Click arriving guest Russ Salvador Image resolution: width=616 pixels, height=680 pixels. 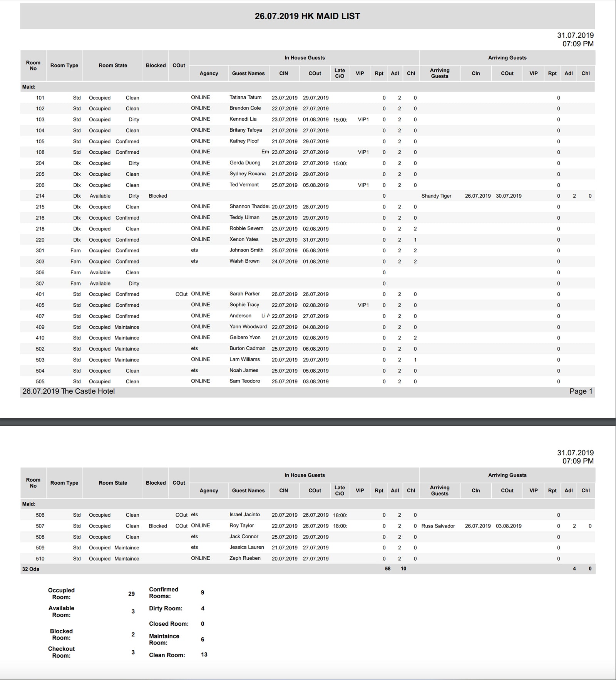[438, 526]
